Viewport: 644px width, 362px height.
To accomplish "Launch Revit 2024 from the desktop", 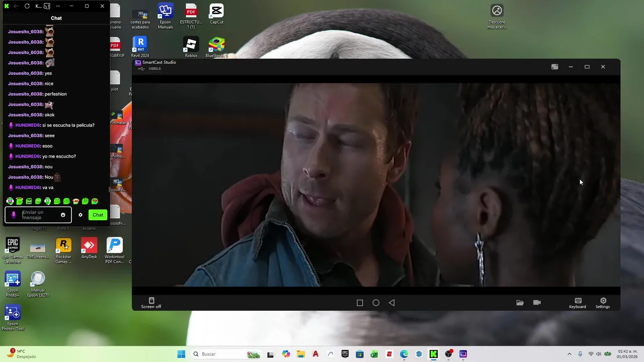I will point(140,47).
